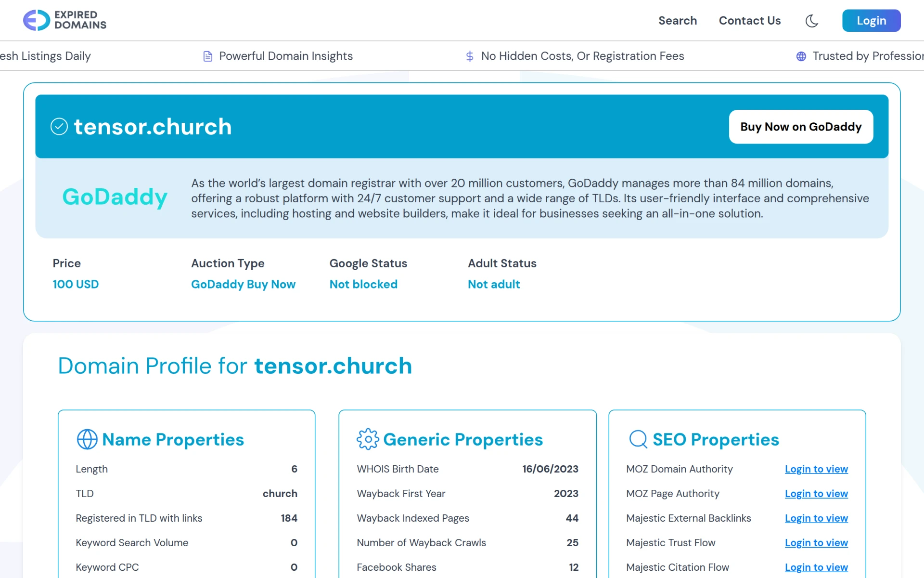Click the tensor.church heading in blue banner
924x578 pixels.
coord(153,127)
